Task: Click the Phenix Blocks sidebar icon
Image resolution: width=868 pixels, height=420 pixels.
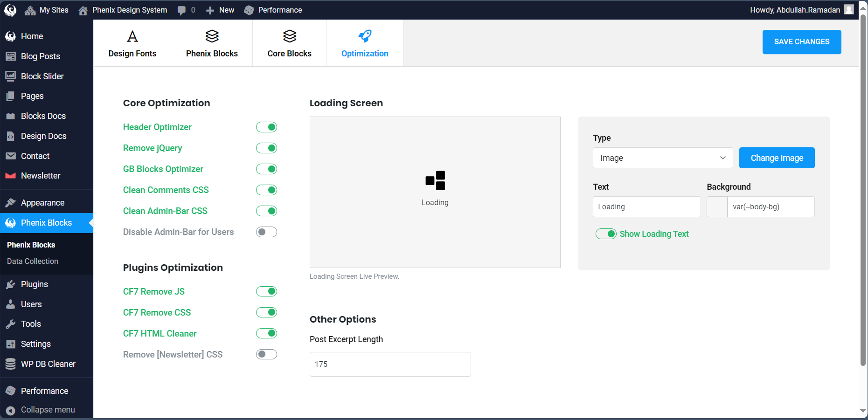Action: (x=10, y=223)
